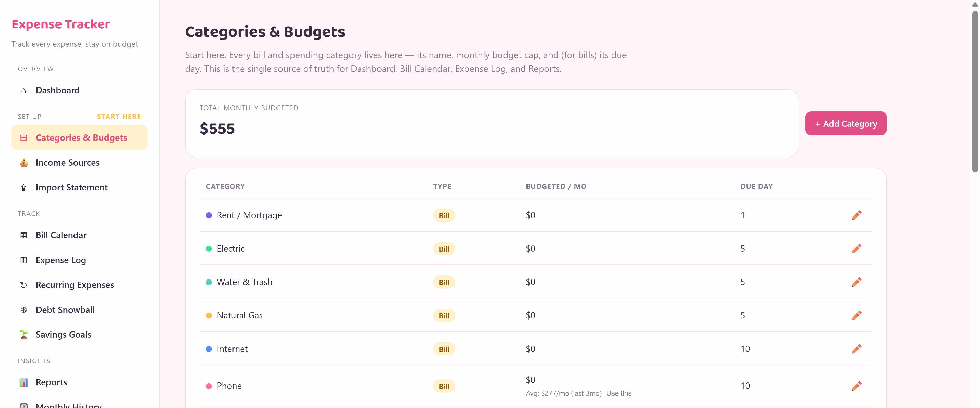This screenshot has height=408, width=980.
Task: Click the Recurring Expenses refresh icon
Action: 23,285
